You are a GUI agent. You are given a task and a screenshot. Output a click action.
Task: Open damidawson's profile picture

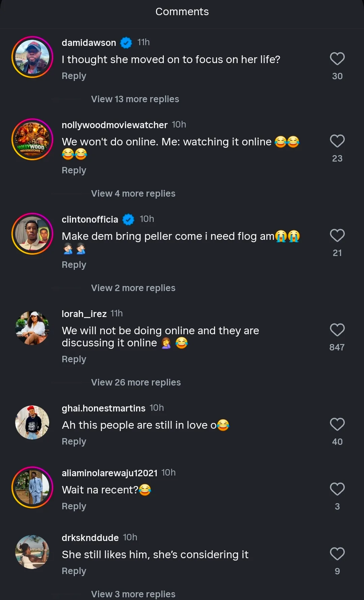coord(32,57)
